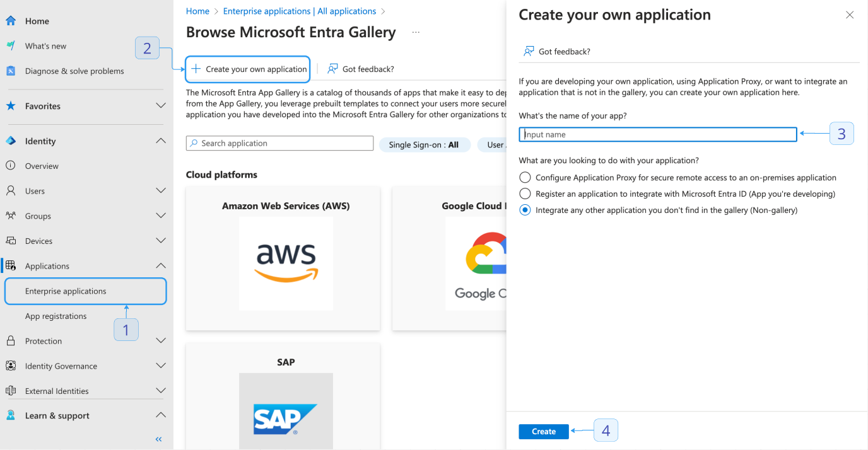This screenshot has height=450, width=868.
Task: Click the Favorites star icon
Action: pos(11,106)
